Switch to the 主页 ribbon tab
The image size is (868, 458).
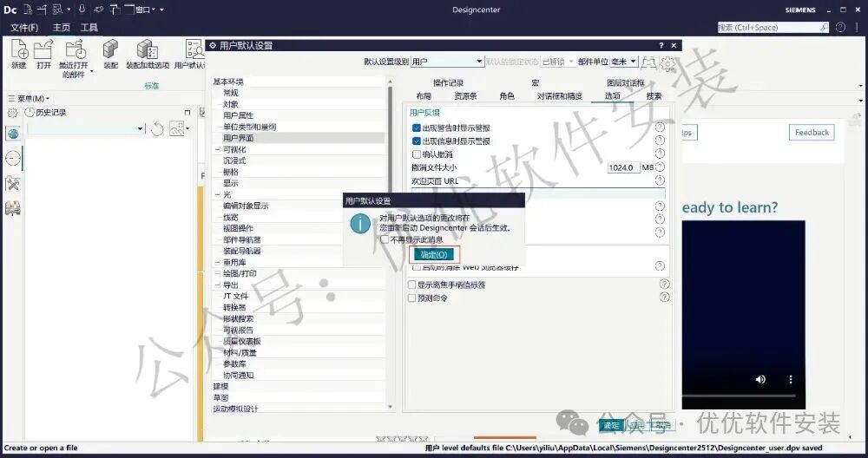pyautogui.click(x=61, y=27)
